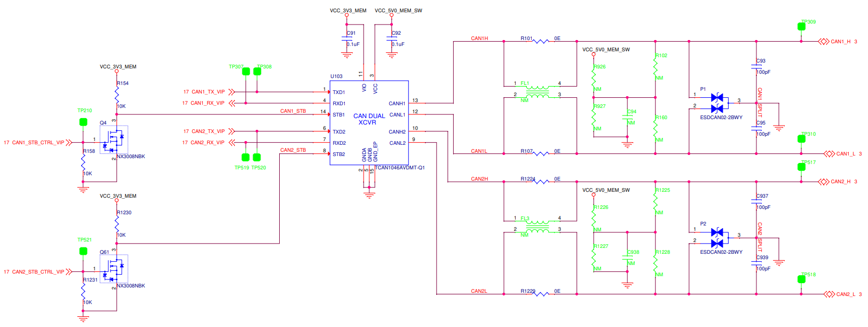Click the CAN1_STB net label
Image resolution: width=868 pixels, height=327 pixels.
(293, 111)
